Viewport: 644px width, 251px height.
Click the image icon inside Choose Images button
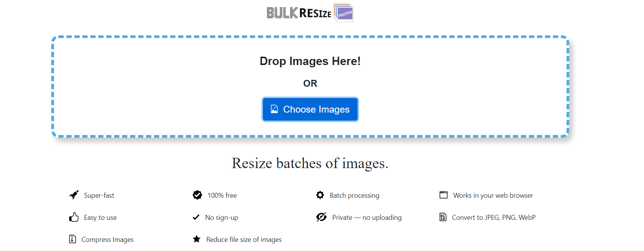[274, 109]
